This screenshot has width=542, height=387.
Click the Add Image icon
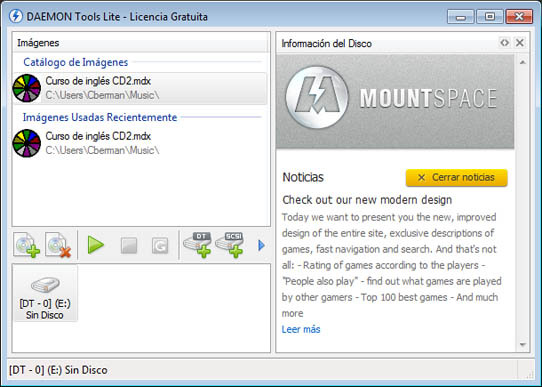27,245
